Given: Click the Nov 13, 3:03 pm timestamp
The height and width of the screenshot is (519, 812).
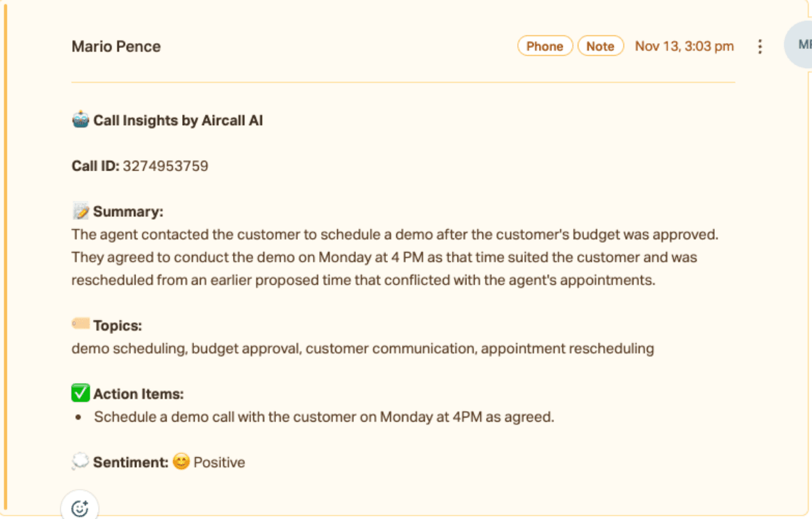Looking at the screenshot, I should click(684, 47).
